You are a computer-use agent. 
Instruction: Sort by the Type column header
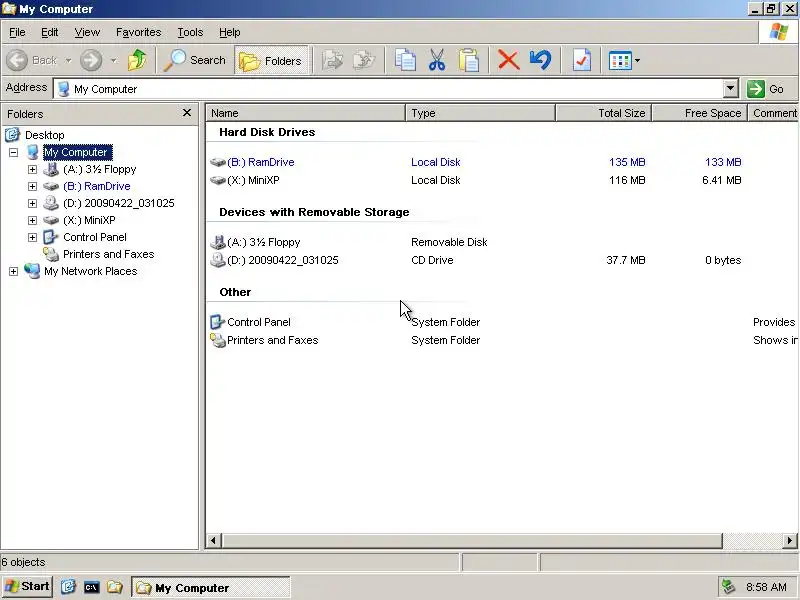(480, 113)
